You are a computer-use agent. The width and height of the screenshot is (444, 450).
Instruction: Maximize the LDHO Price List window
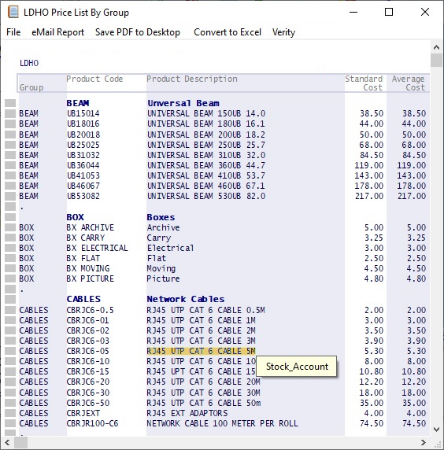click(389, 12)
